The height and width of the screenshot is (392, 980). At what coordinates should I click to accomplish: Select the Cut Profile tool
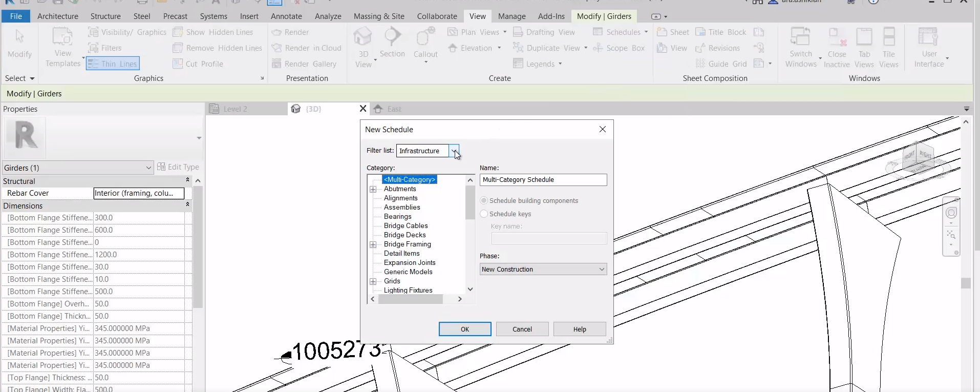click(198, 64)
